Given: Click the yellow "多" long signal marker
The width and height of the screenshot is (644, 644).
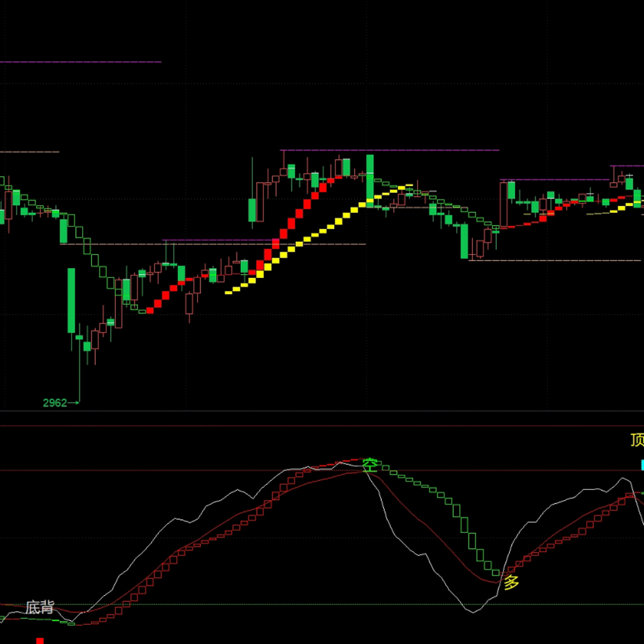Looking at the screenshot, I should tap(511, 582).
